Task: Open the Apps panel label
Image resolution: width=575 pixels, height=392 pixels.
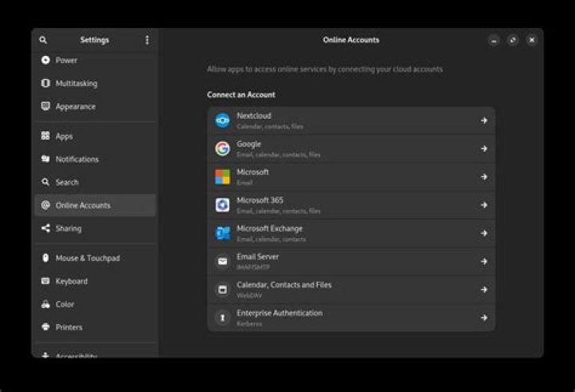Action: tap(64, 137)
